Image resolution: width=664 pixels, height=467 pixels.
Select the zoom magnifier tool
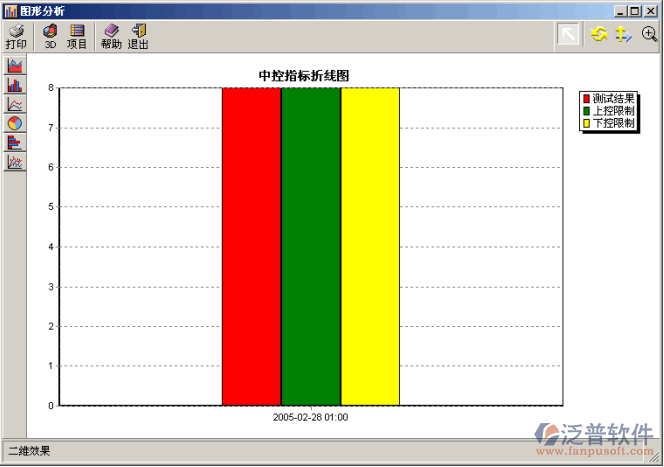point(649,35)
